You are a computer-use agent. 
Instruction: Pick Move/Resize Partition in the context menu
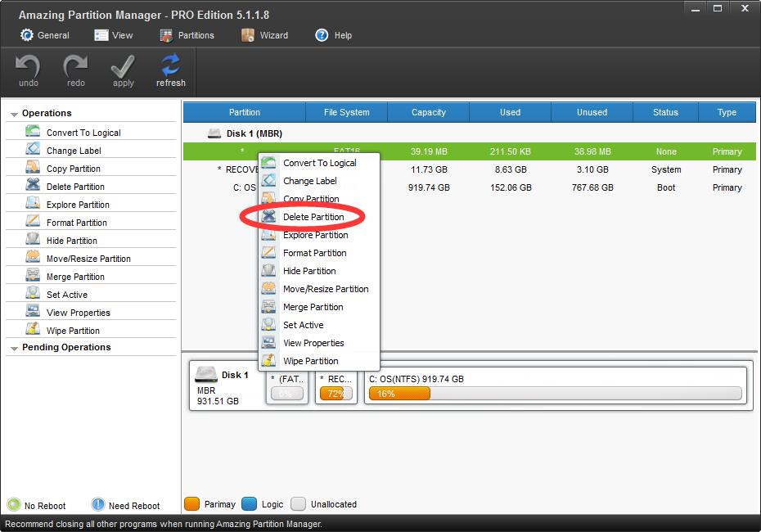319,289
